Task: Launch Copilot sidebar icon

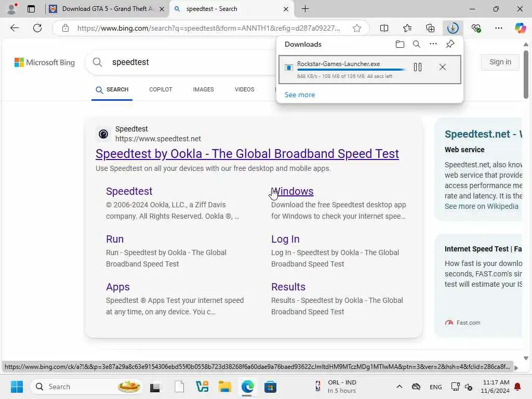Action: point(520,28)
